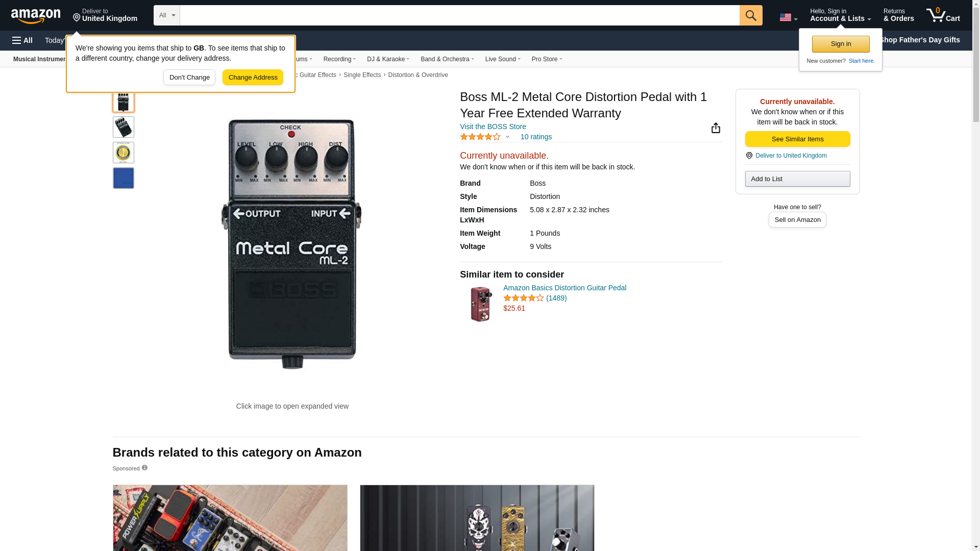
Task: Select the blue color thumbnail
Action: (x=124, y=178)
